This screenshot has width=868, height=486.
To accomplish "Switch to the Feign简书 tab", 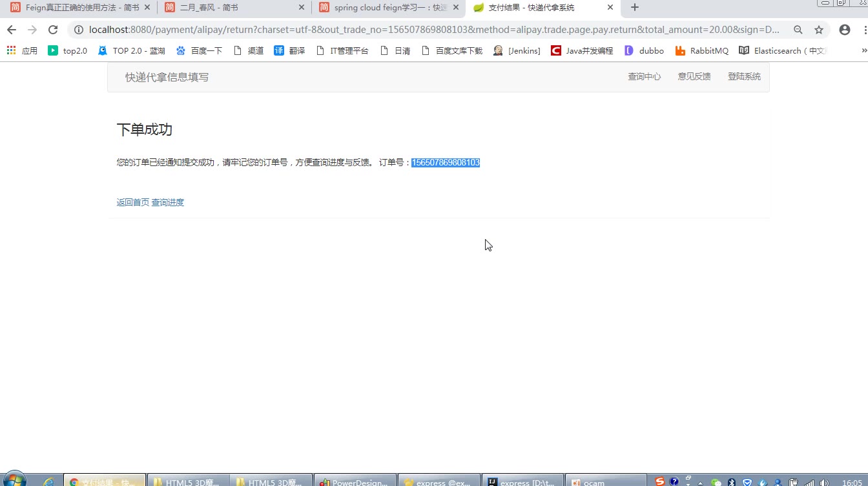I will (x=77, y=8).
